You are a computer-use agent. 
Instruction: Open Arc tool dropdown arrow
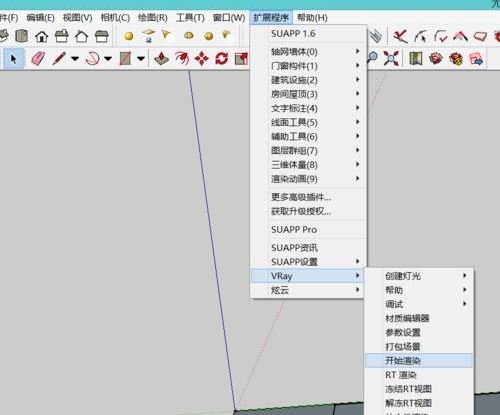[108, 59]
